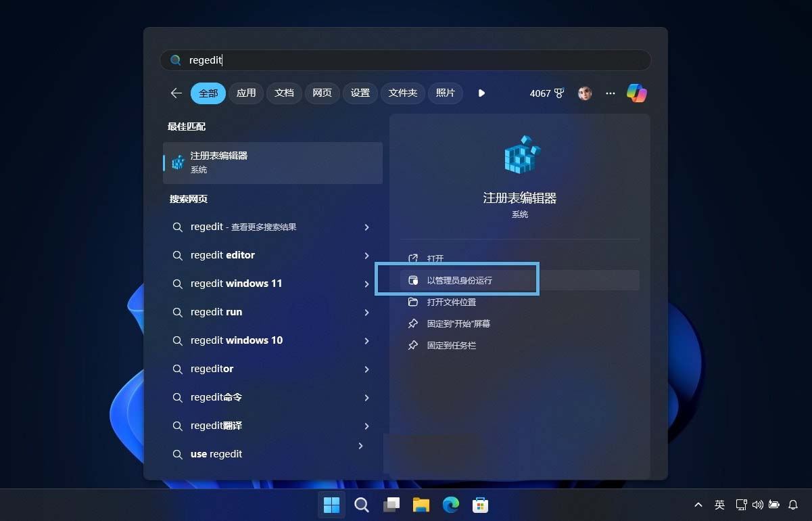Select the 文件夹 filter tab
812x521 pixels.
403,93
